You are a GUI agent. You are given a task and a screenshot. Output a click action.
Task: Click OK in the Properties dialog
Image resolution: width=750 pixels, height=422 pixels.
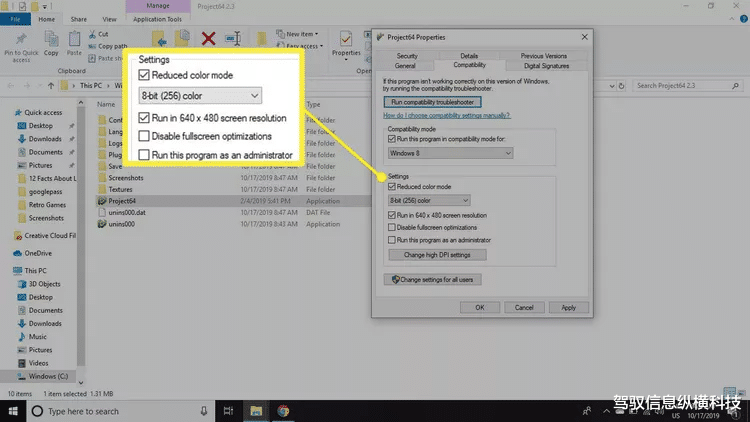coord(480,308)
